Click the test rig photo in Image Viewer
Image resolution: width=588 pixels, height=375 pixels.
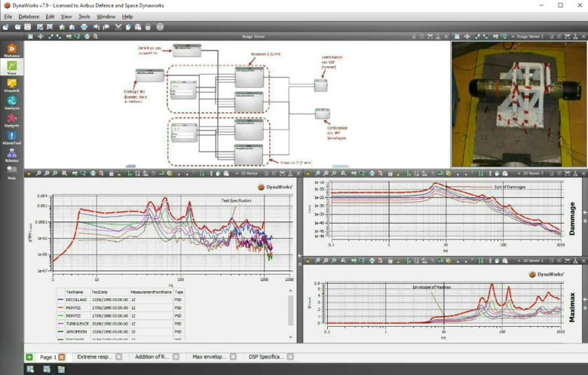pos(519,104)
